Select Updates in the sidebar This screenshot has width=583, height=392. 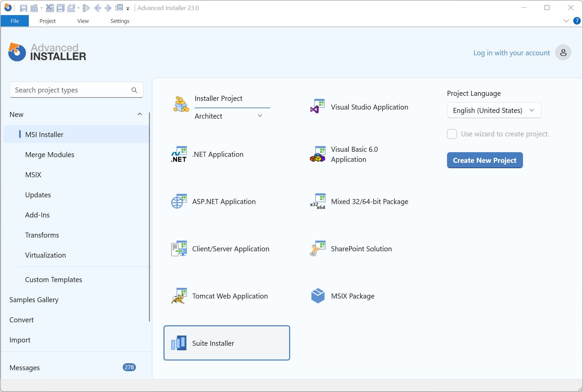(38, 195)
